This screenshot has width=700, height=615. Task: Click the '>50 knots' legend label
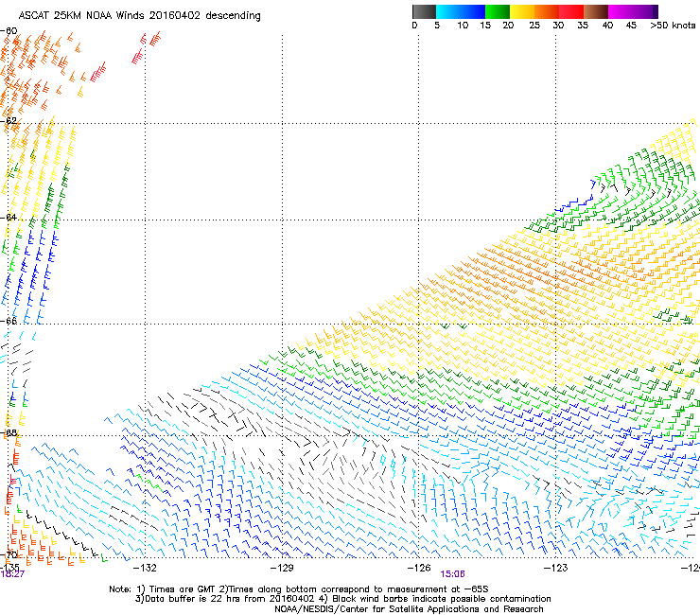pyautogui.click(x=673, y=26)
